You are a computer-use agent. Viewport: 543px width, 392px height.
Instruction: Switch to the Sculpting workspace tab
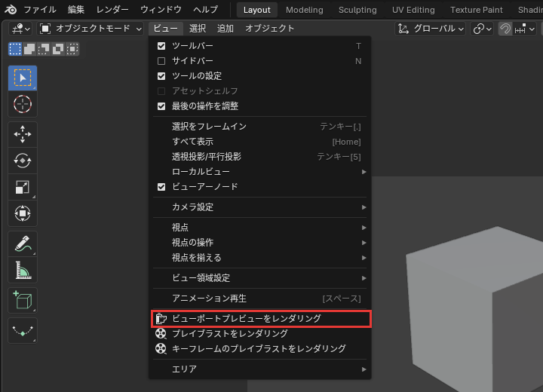click(x=357, y=10)
